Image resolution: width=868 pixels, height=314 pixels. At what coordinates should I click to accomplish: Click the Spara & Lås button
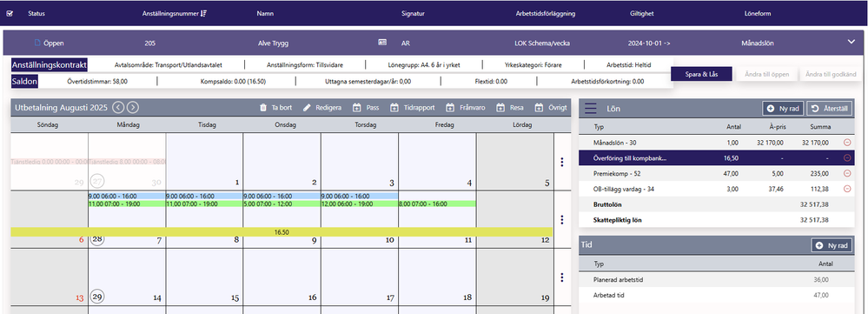701,74
